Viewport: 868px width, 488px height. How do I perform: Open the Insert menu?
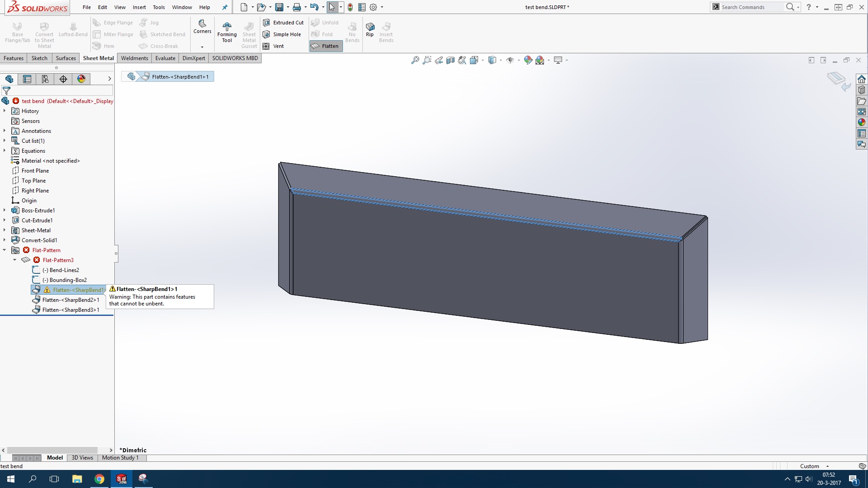tap(139, 7)
